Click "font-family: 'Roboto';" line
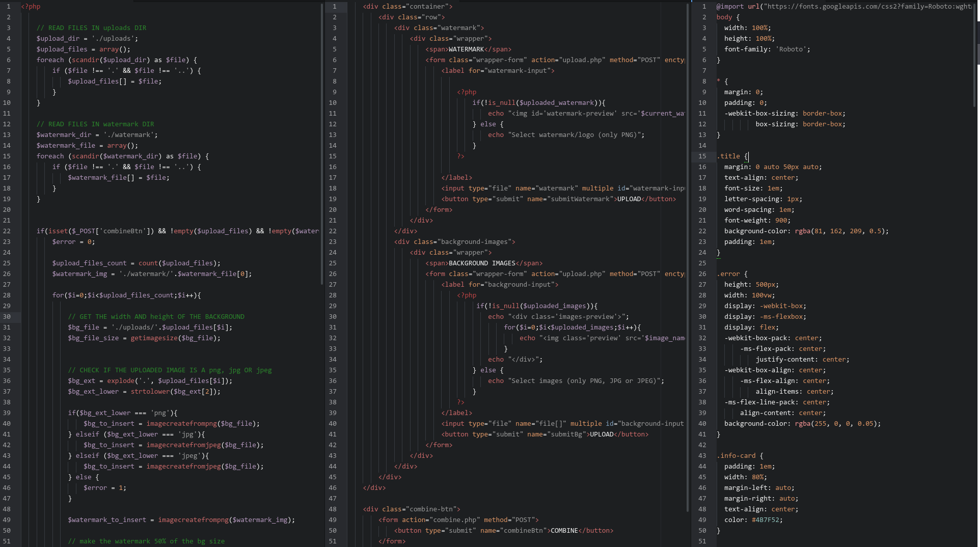The image size is (980, 547). (x=767, y=49)
